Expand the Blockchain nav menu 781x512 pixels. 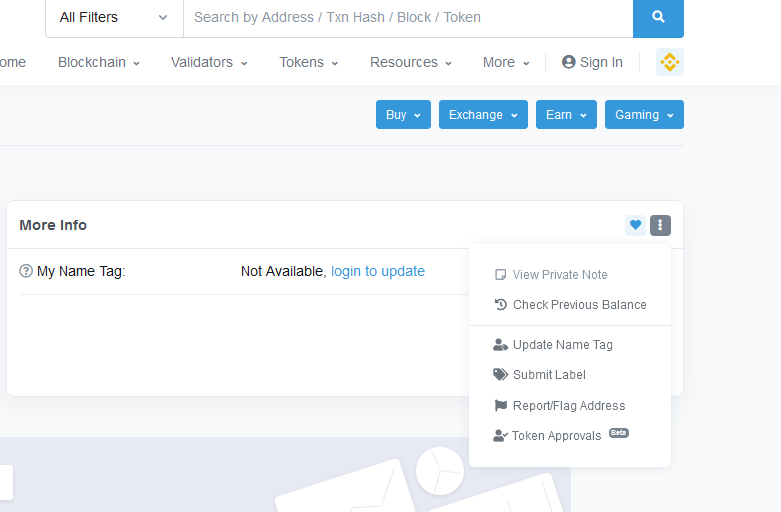(99, 62)
